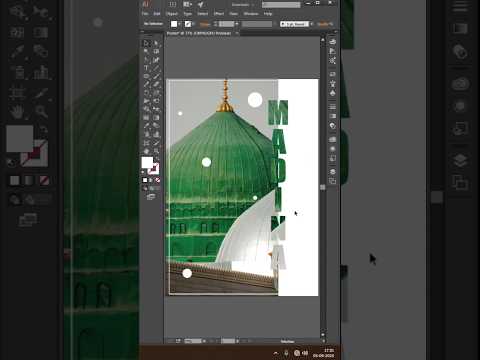Select the Direct Selection tool

[156, 43]
